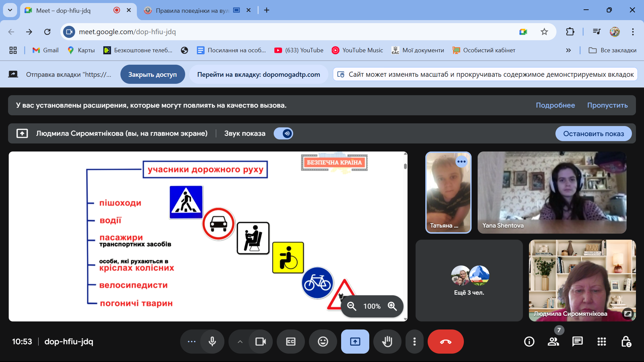The width and height of the screenshot is (644, 362).
Task: Bookmark this page with star icon
Action: [544, 32]
